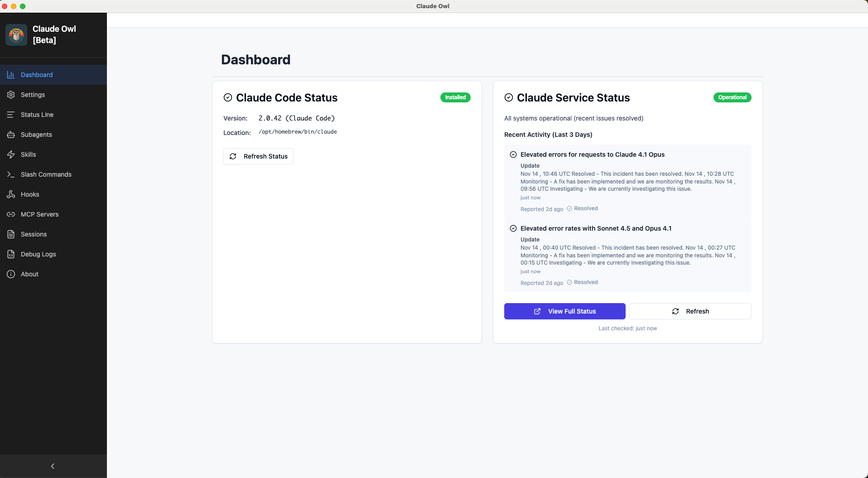Click the Hooks webhook icon
The image size is (868, 478).
click(11, 194)
